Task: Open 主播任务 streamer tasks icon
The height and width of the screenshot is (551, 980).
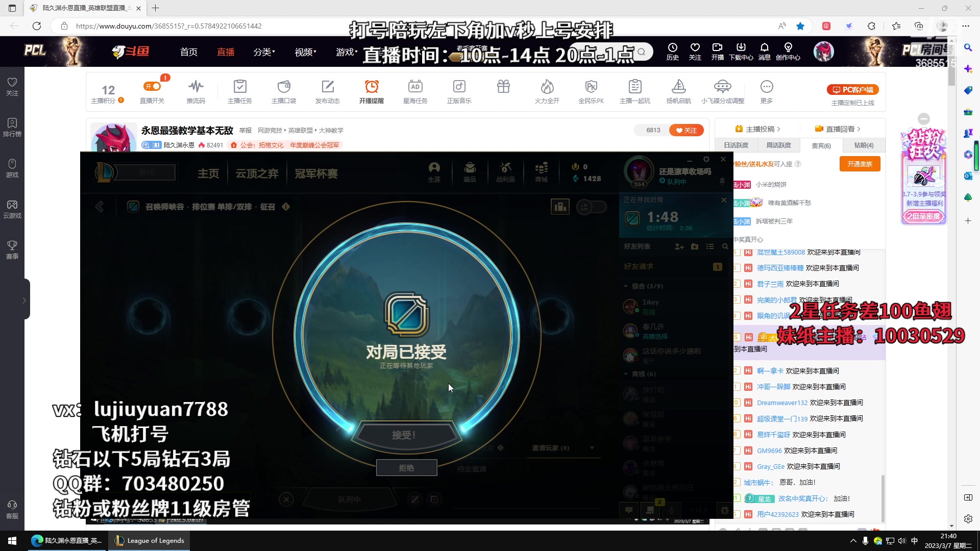Action: click(240, 92)
